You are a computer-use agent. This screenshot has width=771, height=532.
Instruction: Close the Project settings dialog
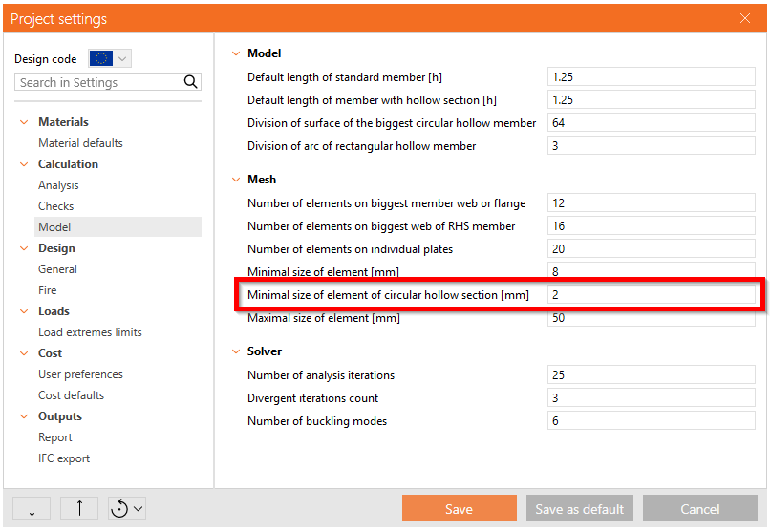point(745,19)
